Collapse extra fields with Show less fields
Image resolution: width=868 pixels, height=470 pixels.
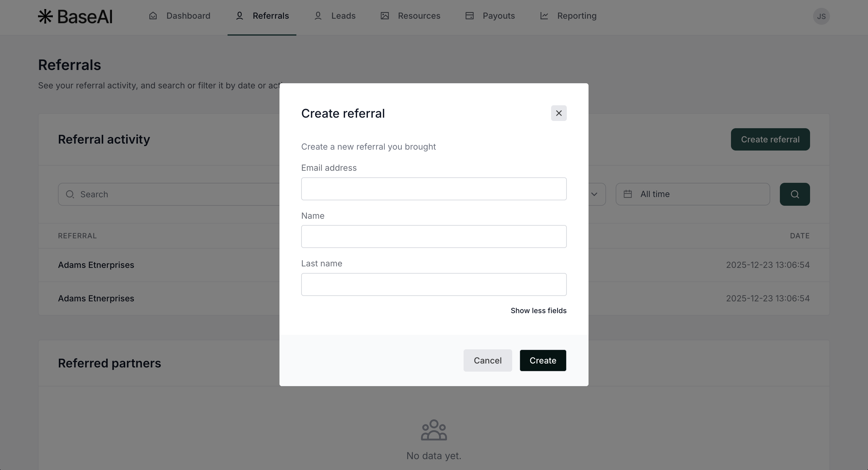click(538, 311)
